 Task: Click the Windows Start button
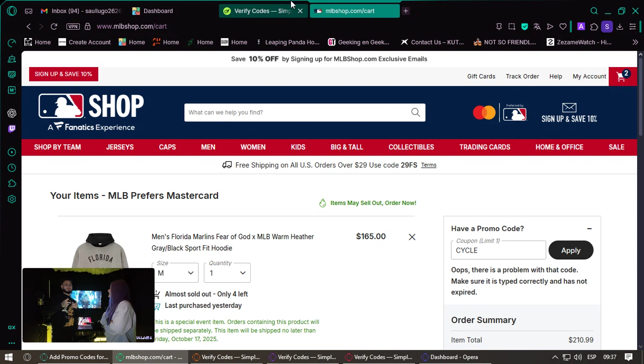coord(9,357)
